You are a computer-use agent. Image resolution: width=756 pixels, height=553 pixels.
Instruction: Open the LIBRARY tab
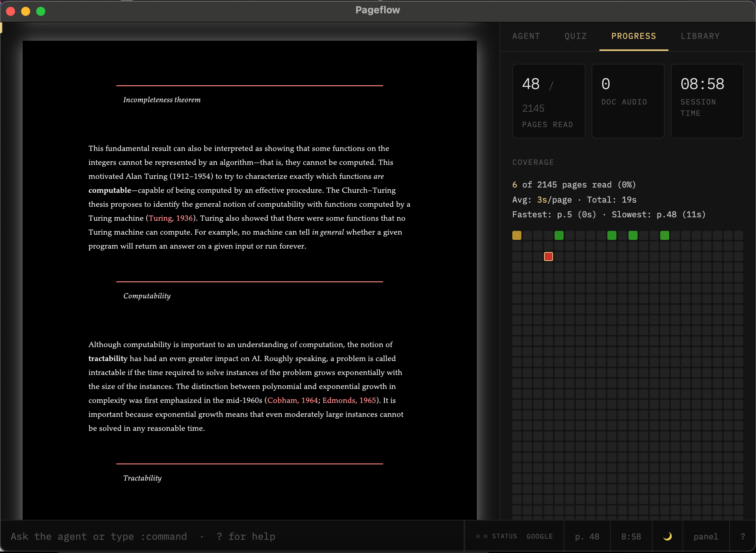700,36
